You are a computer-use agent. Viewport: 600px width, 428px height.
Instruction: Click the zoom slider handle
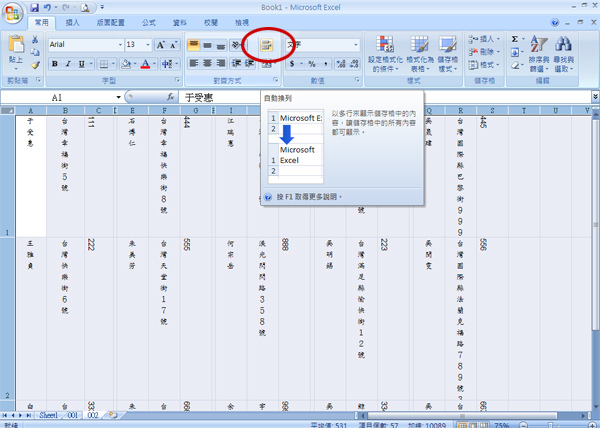pyautogui.click(x=551, y=425)
